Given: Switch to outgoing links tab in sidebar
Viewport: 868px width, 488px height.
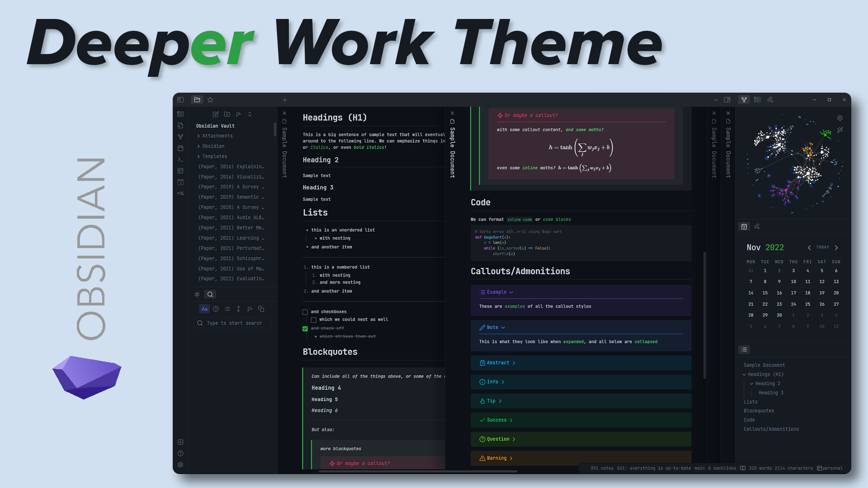Looking at the screenshot, I should tap(770, 100).
